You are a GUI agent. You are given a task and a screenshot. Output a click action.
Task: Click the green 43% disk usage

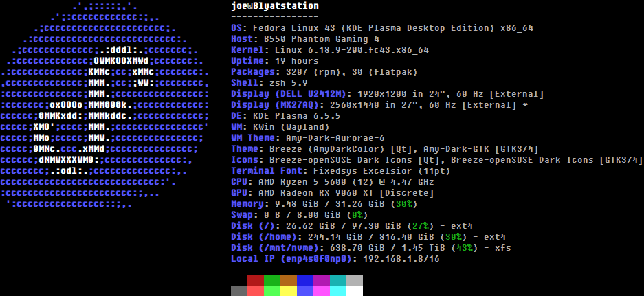(464, 247)
